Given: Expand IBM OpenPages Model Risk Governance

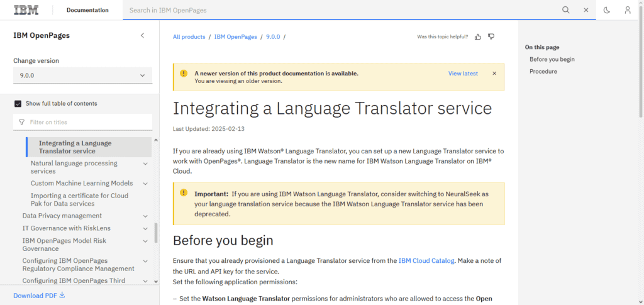Looking at the screenshot, I should 145,241.
